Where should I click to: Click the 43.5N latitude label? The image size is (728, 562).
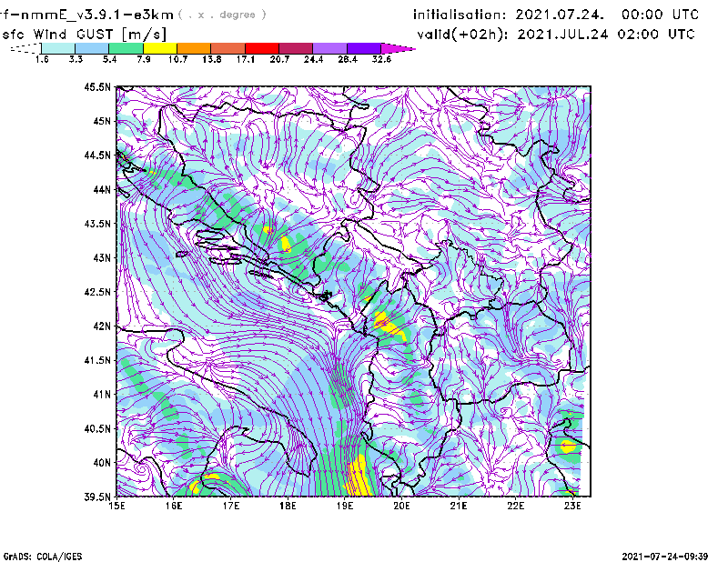point(97,223)
